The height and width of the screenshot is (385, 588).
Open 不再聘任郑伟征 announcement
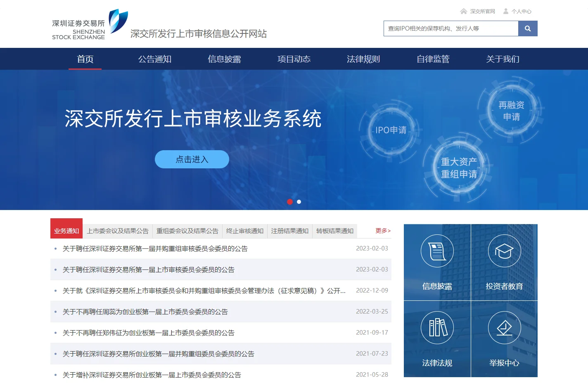coord(149,333)
